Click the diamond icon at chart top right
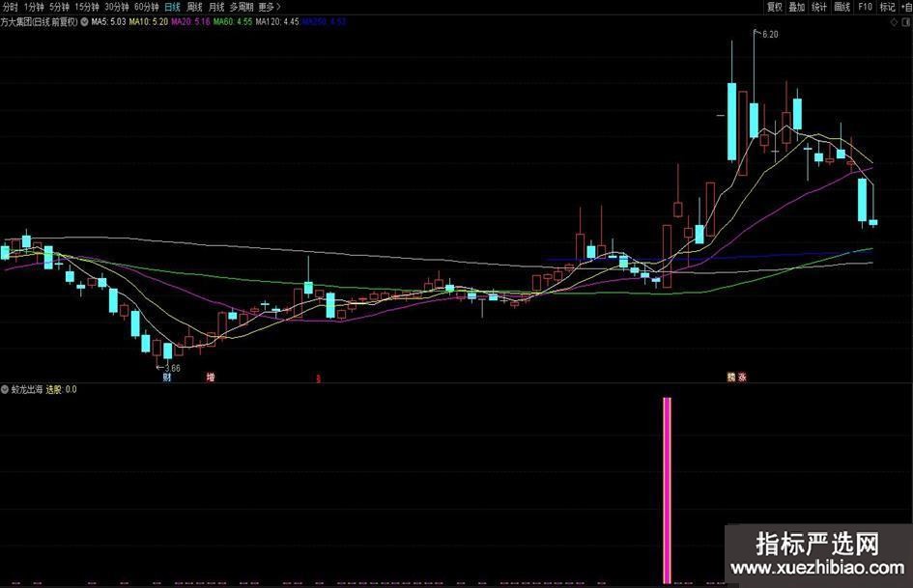The height and width of the screenshot is (588, 913). click(x=894, y=22)
